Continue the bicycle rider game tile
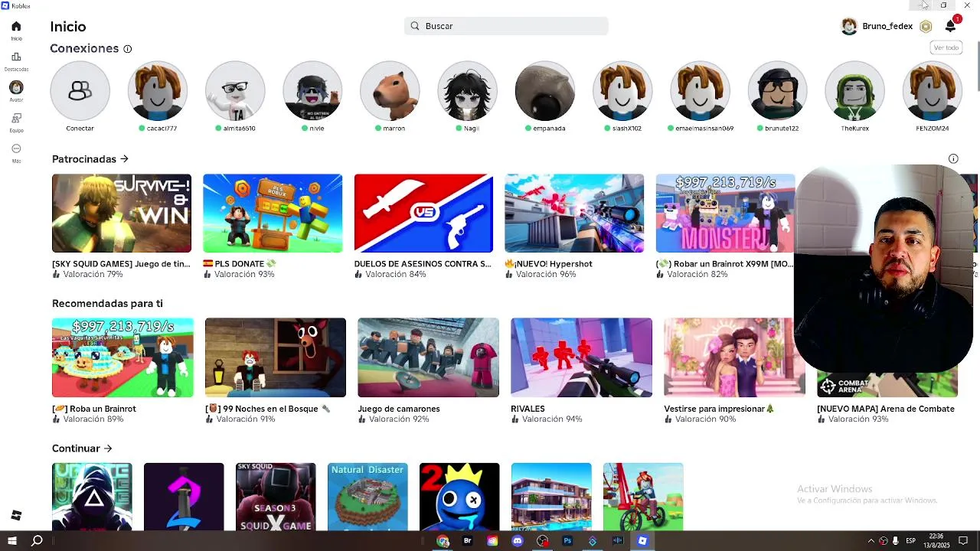The height and width of the screenshot is (551, 980). click(643, 497)
